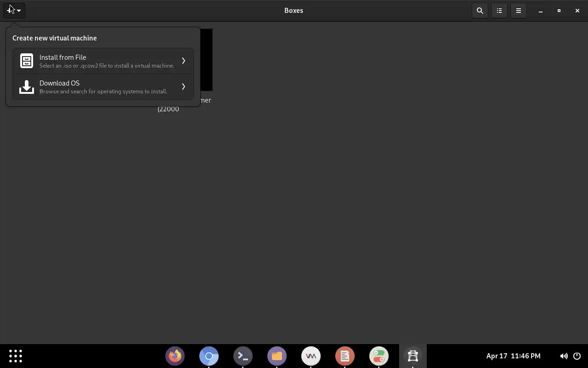Open Files manager from the dock
This screenshot has width=588, height=368.
[x=277, y=356]
